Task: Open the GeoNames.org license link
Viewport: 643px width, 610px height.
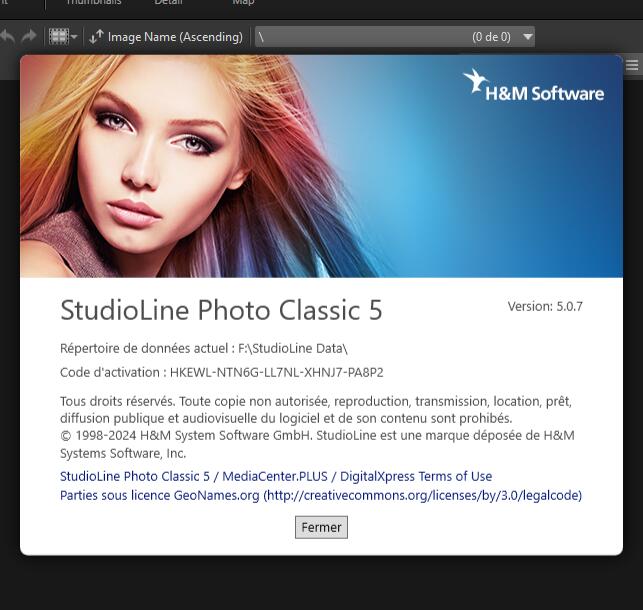Action: (x=321, y=495)
